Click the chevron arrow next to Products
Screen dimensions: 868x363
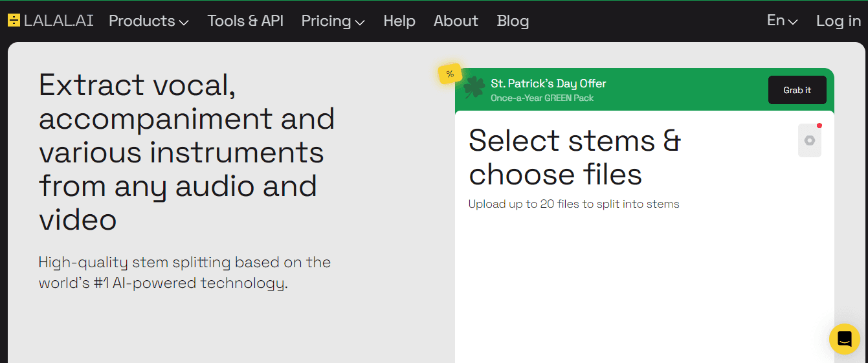[184, 22]
